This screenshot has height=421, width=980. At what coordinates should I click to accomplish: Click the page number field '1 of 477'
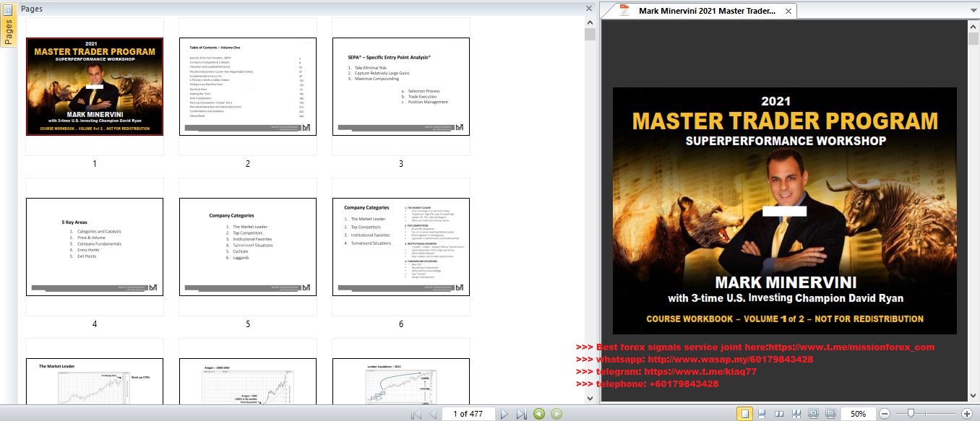(468, 414)
